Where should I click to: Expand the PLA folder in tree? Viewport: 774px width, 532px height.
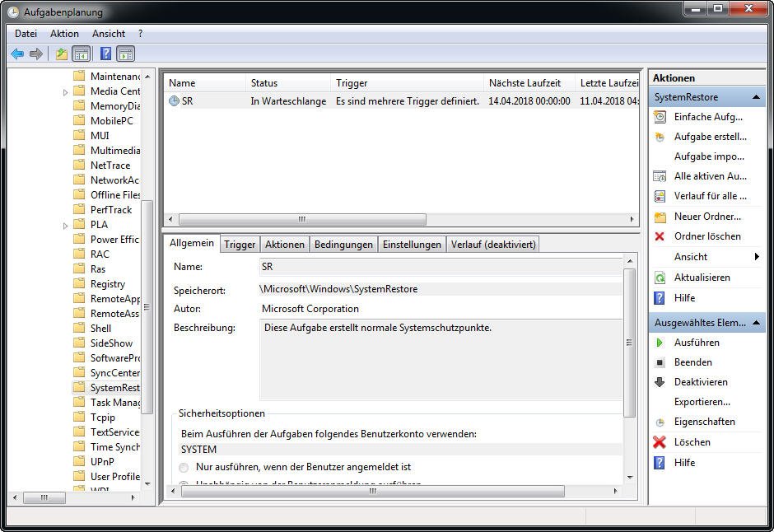(x=66, y=225)
